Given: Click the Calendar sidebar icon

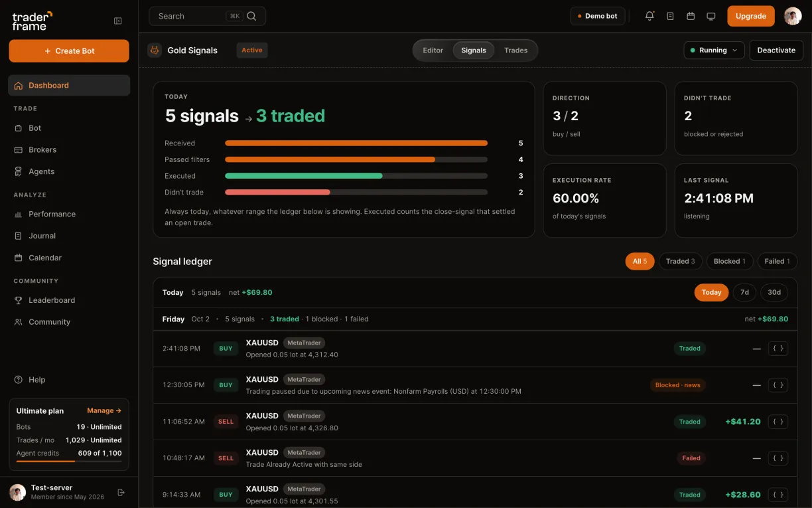Looking at the screenshot, I should [18, 258].
